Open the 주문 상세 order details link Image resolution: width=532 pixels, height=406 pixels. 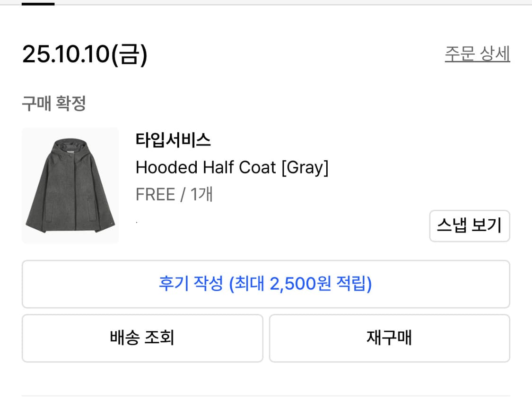(x=477, y=54)
